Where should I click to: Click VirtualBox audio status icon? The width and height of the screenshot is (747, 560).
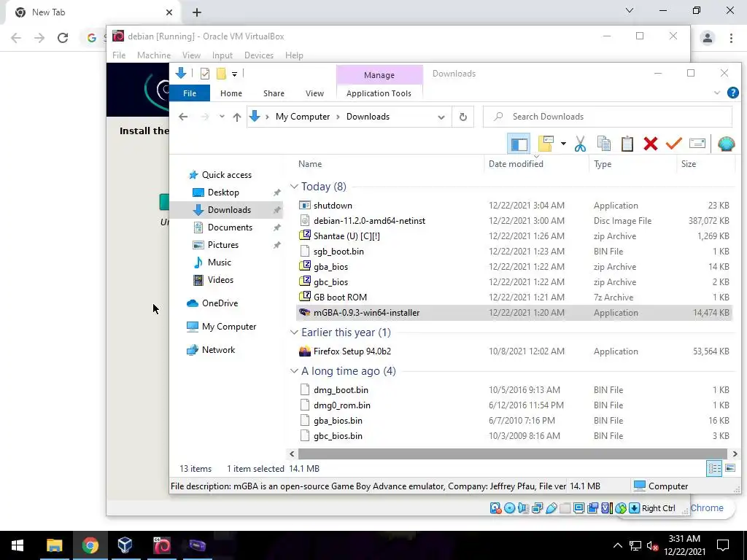coord(523,508)
